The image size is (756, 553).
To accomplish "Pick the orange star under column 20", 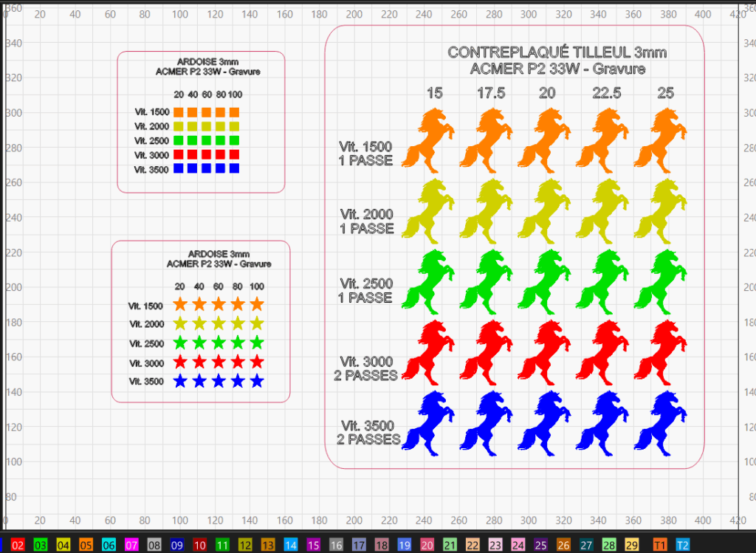I will tap(180, 304).
